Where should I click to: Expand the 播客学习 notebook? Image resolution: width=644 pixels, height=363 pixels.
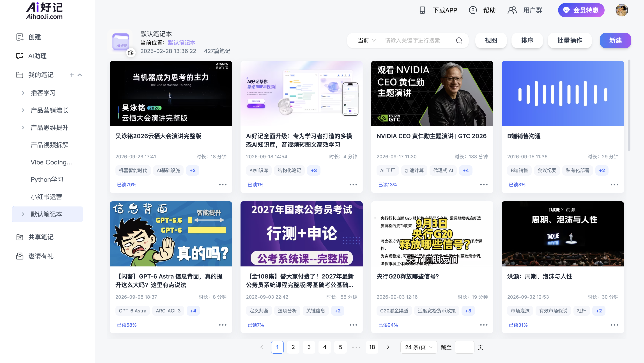(23, 93)
